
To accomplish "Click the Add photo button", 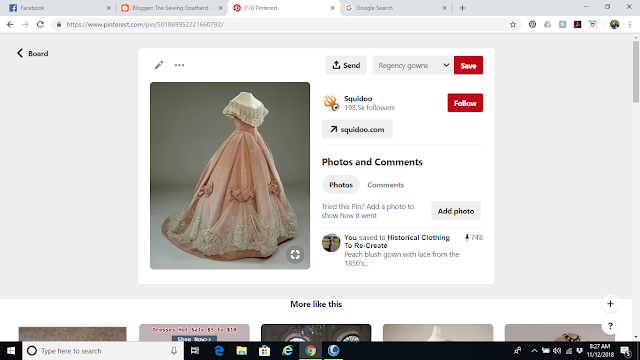I will point(456,211).
